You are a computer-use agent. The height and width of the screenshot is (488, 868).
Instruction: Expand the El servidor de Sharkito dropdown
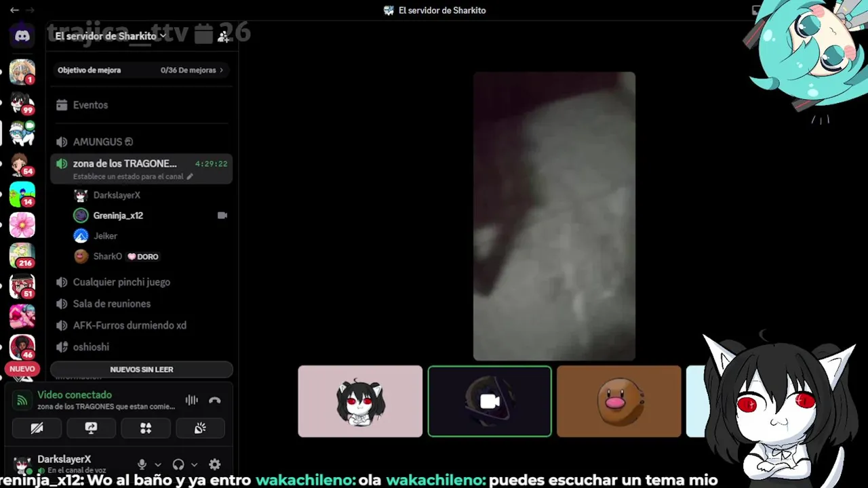pos(111,36)
